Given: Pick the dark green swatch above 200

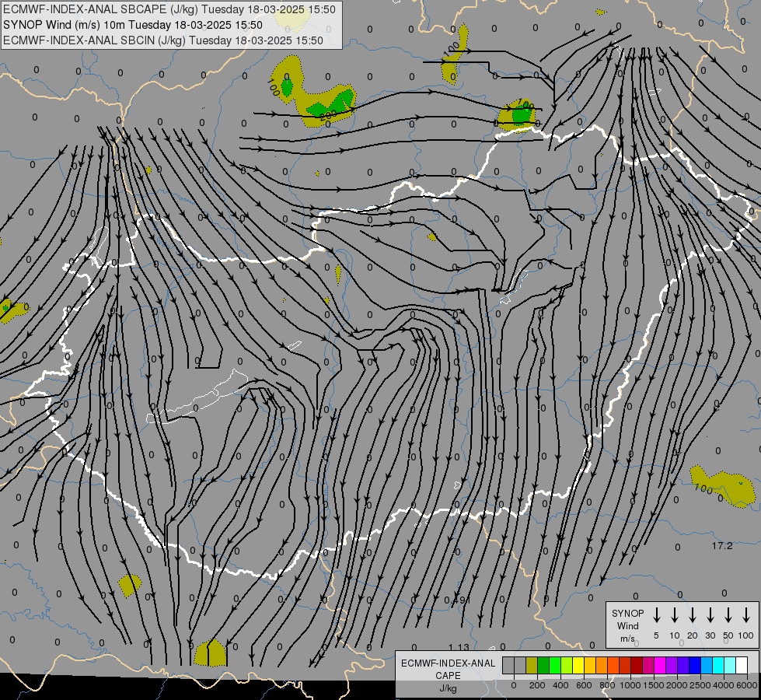Looking at the screenshot, I should [543, 665].
